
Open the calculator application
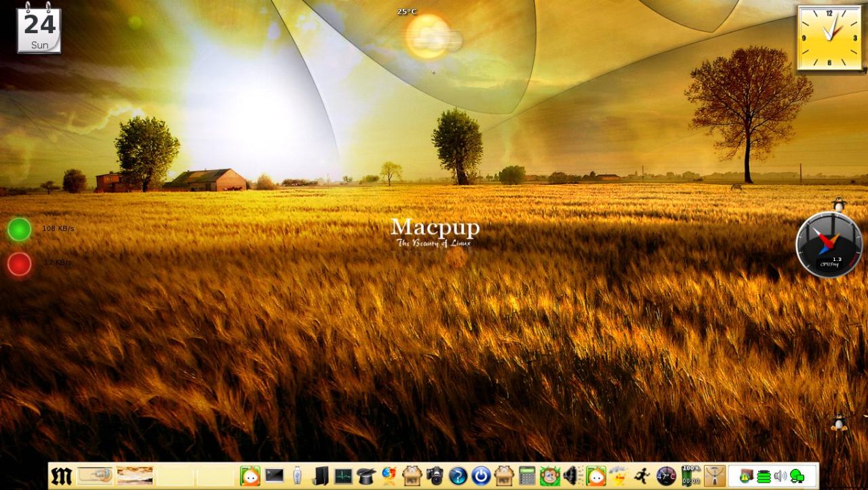point(527,476)
